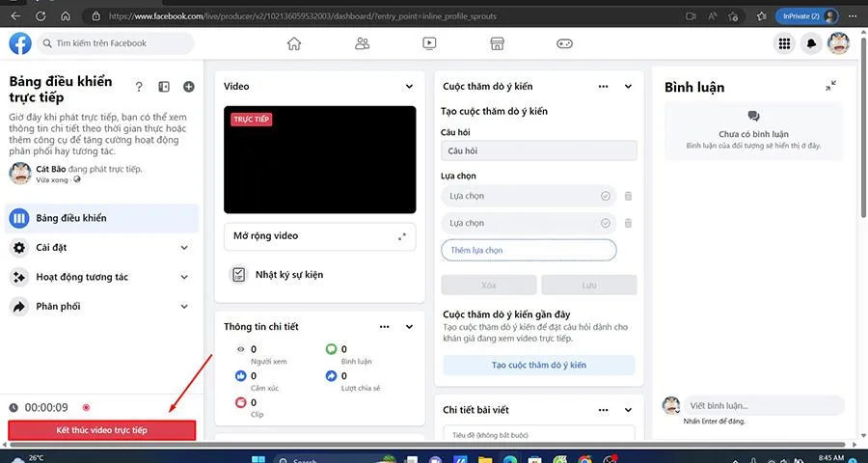Screen dimensions: 868x463
Task: Delete the first Lựa chọn with trash icon
Action: pos(628,196)
